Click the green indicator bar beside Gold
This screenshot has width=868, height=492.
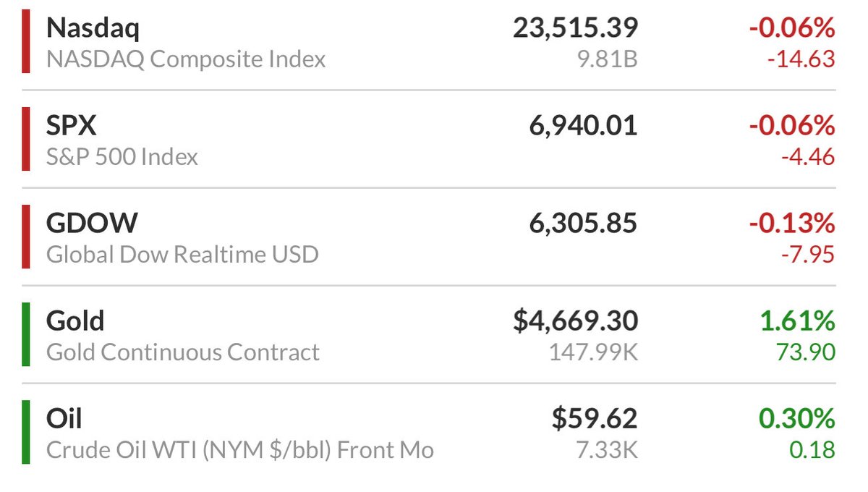[x=26, y=334]
